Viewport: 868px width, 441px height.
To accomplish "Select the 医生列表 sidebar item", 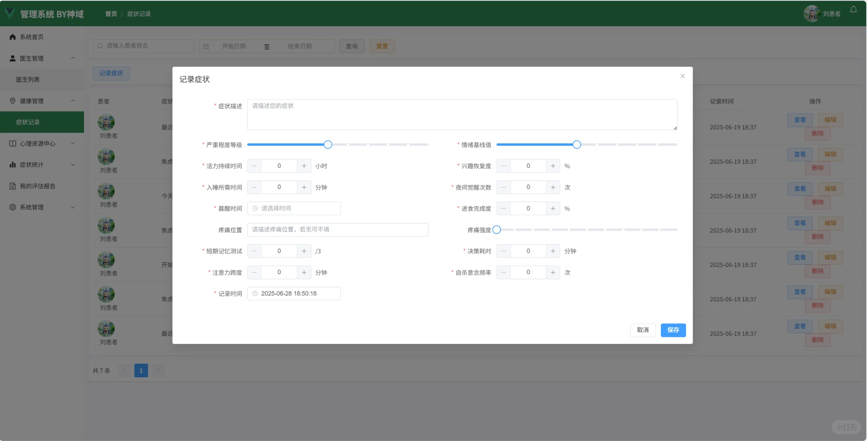I will click(x=27, y=79).
